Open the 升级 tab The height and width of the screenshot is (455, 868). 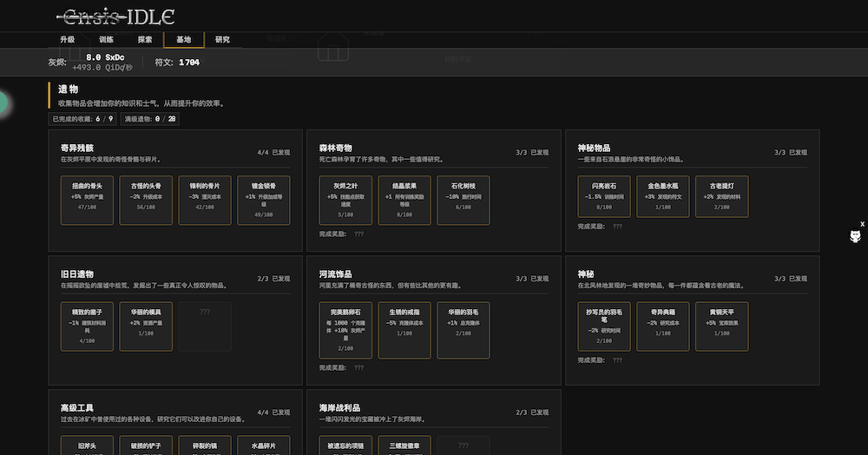(68, 40)
